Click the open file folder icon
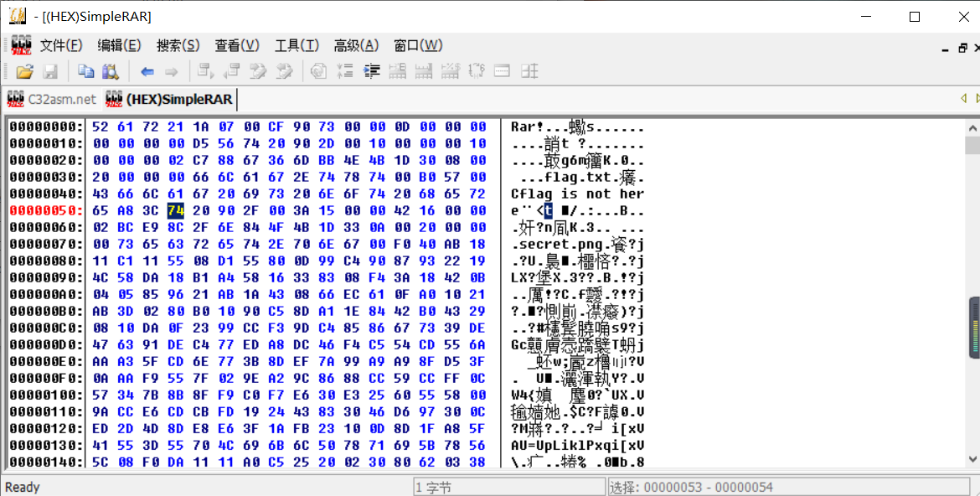This screenshot has width=980, height=496. 24,71
